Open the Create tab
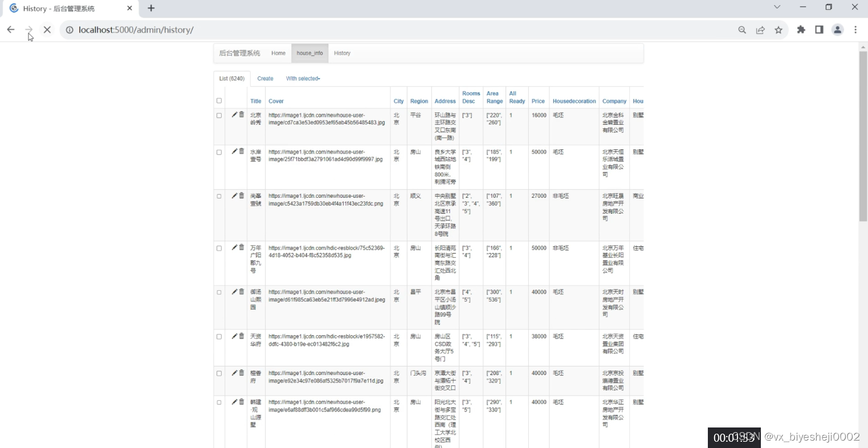The image size is (868, 448). point(265,79)
